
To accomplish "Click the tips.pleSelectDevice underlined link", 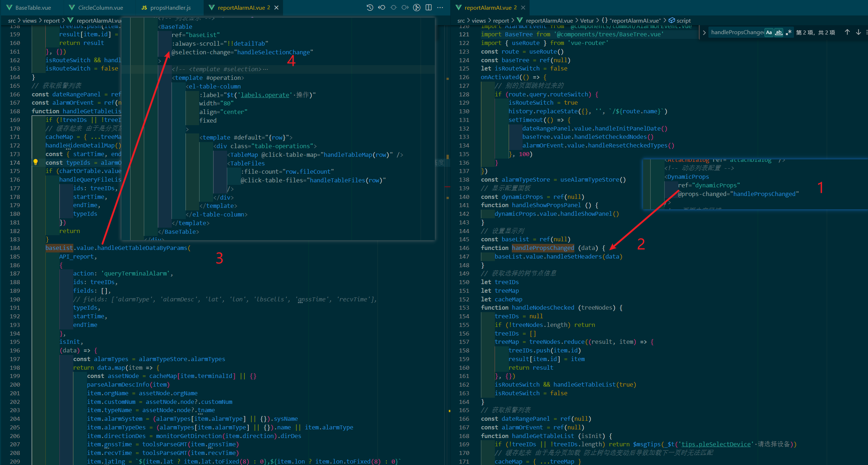I will point(716,444).
